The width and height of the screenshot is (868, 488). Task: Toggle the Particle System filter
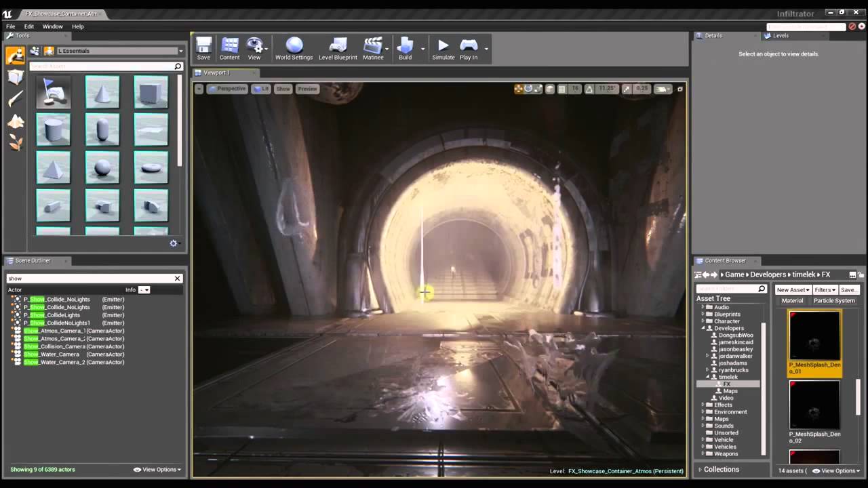tap(834, 301)
